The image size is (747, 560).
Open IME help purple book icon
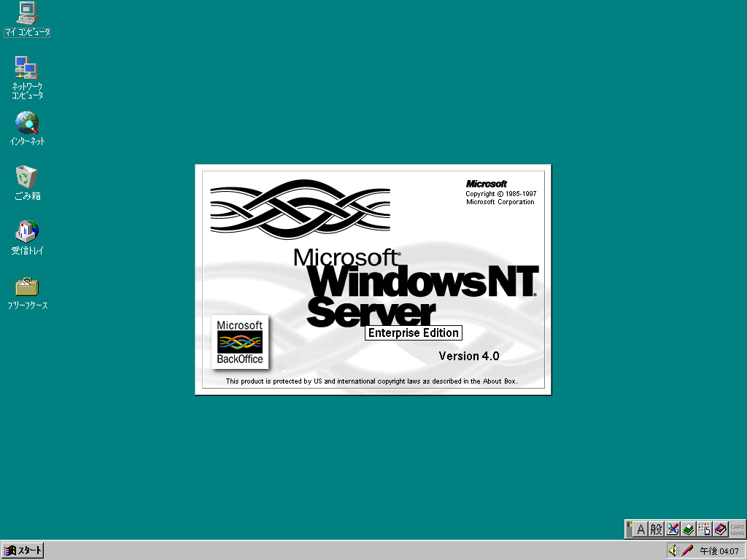(x=721, y=529)
